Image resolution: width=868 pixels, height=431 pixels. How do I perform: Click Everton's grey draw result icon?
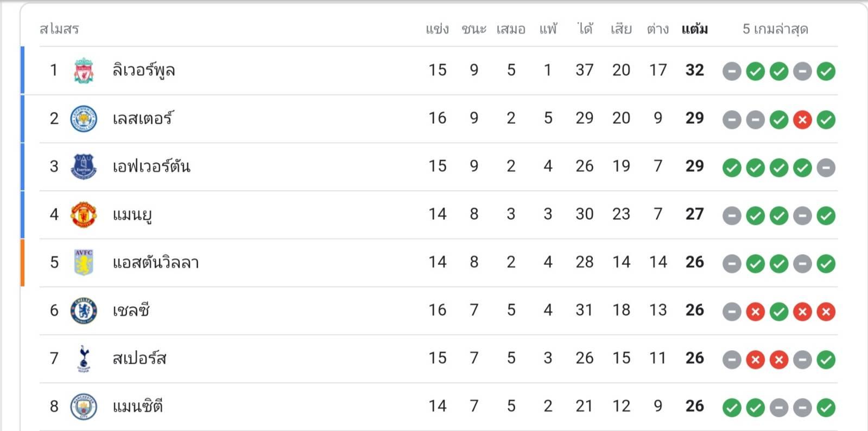(x=826, y=168)
